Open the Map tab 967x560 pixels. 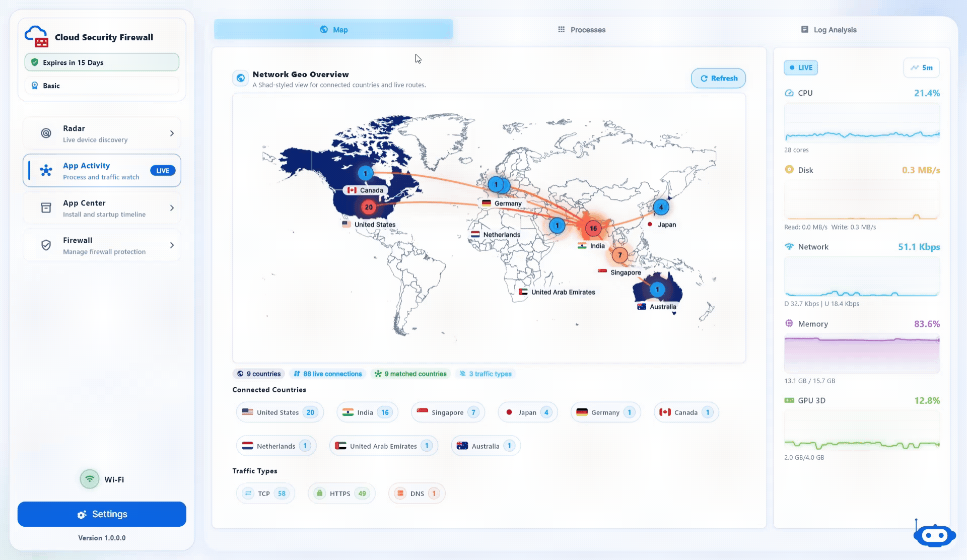coord(333,30)
